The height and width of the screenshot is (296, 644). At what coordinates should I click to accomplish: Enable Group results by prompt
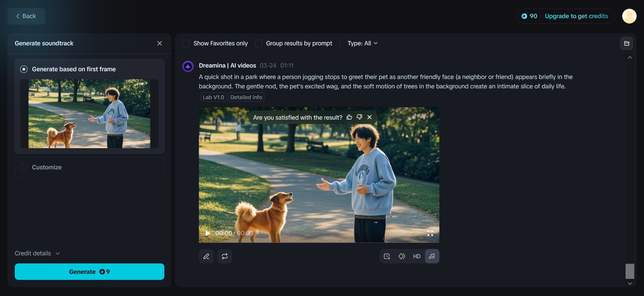click(x=259, y=43)
